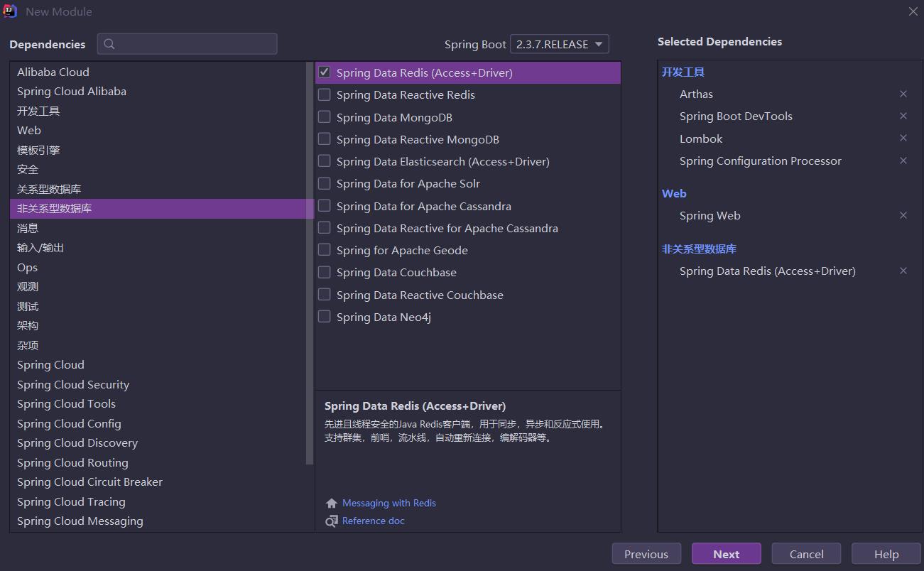
Task: Select Spring Cloud Messaging category
Action: click(158, 521)
